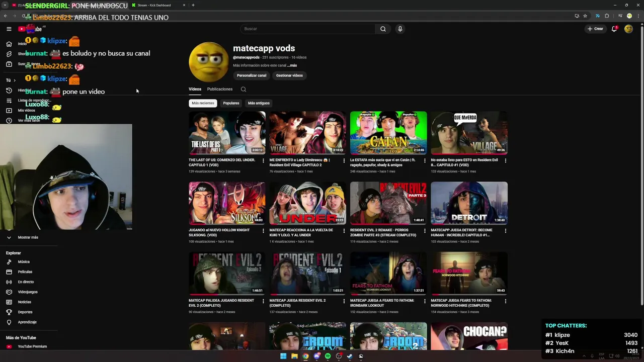Select the Más antiguos filter chip
This screenshot has height=362, width=644.
click(259, 103)
